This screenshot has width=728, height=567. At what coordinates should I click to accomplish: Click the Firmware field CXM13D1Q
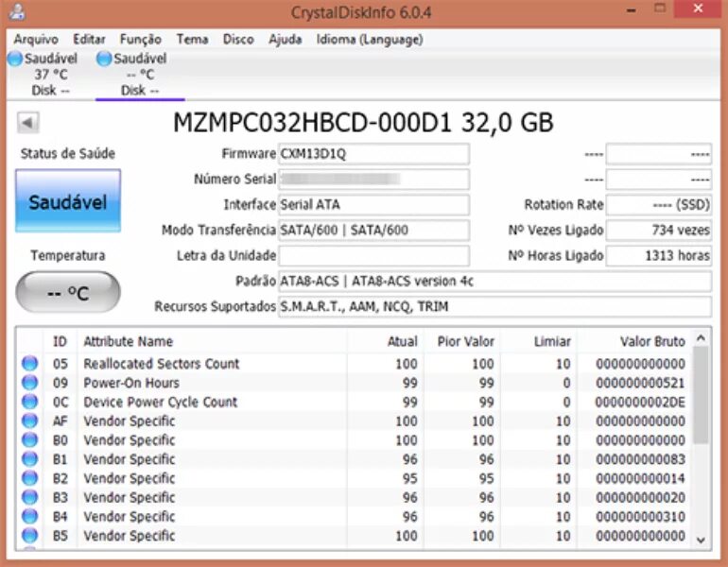click(373, 154)
